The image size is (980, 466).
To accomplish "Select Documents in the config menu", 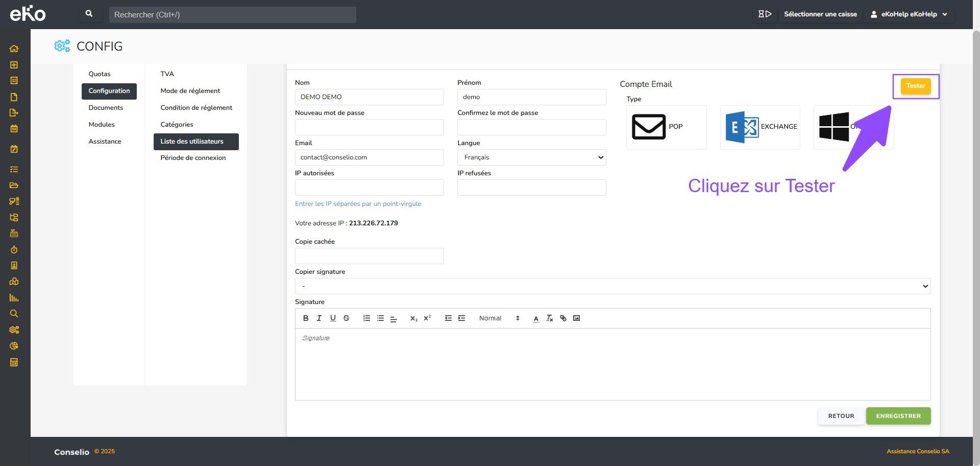I will coord(106,108).
